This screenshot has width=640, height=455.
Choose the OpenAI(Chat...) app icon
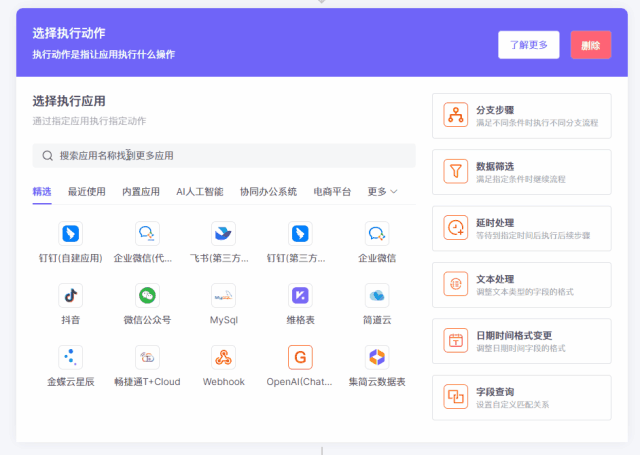click(x=300, y=357)
